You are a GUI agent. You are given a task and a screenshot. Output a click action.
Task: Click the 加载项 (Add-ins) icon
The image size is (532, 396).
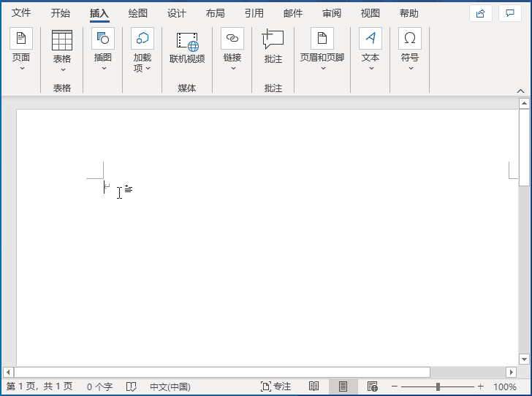point(142,38)
